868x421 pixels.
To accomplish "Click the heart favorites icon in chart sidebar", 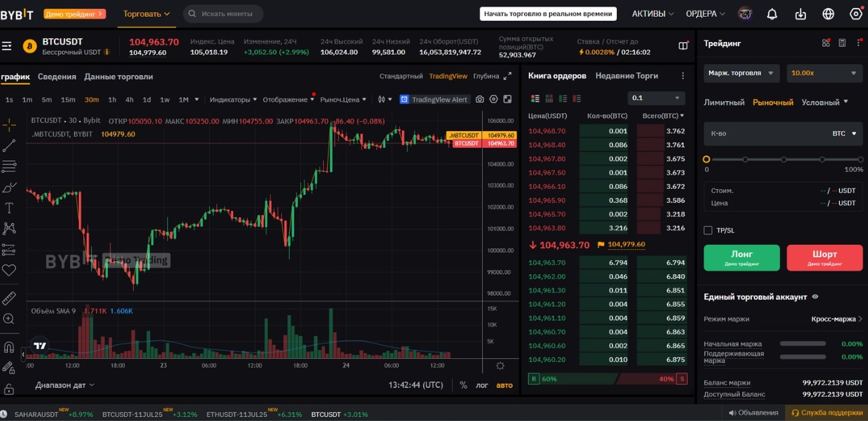I will 9,270.
